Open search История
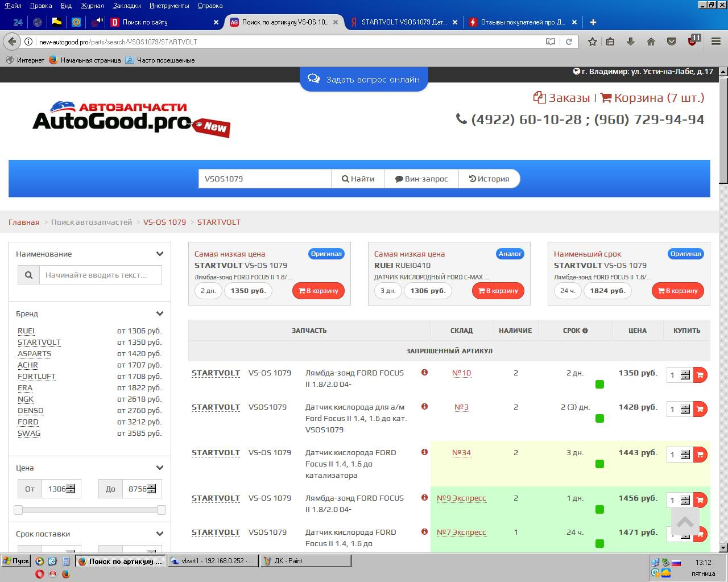 489,179
